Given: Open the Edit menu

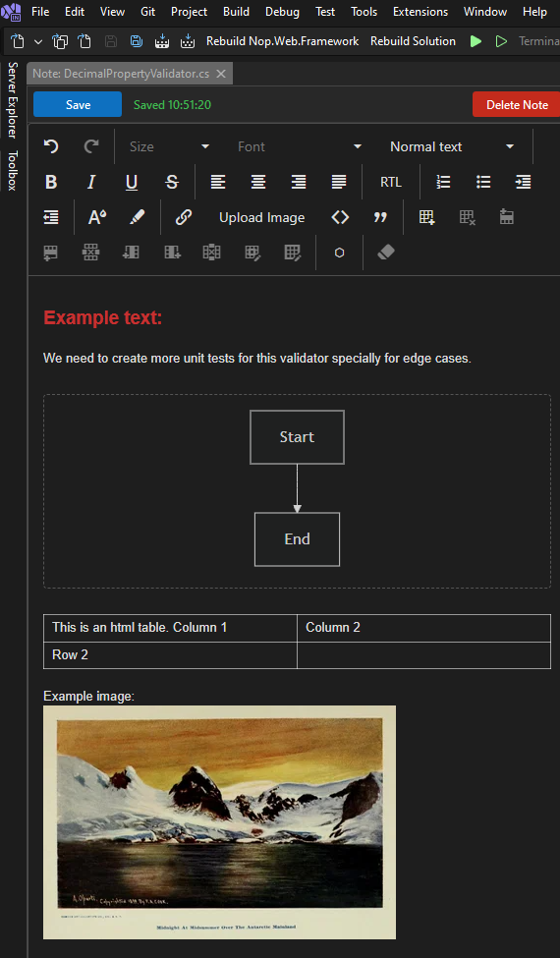Looking at the screenshot, I should click(75, 12).
